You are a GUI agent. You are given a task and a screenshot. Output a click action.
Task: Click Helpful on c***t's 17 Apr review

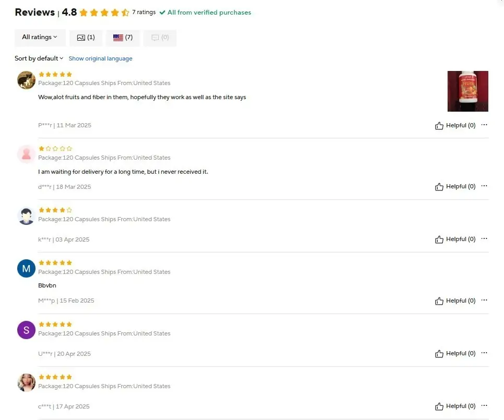click(x=455, y=406)
